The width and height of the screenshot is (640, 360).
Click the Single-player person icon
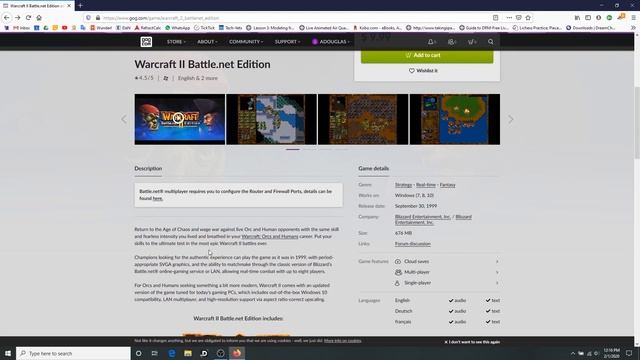tap(397, 283)
